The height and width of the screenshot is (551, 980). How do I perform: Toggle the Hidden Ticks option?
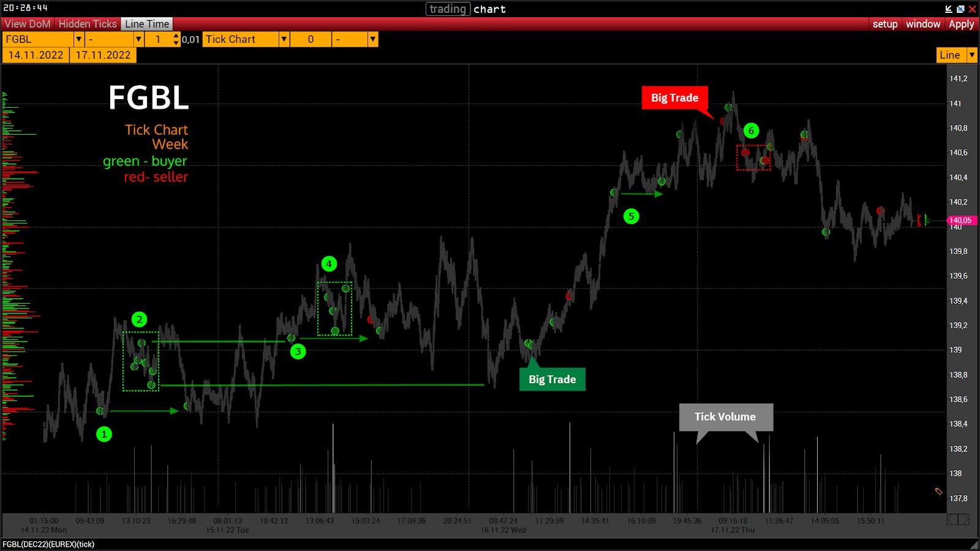88,24
